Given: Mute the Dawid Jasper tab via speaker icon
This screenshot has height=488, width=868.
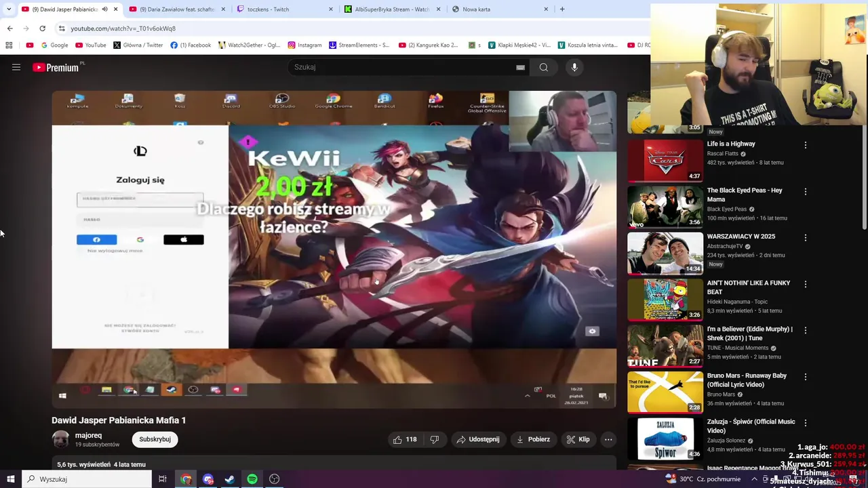Looking at the screenshot, I should click(x=104, y=9).
